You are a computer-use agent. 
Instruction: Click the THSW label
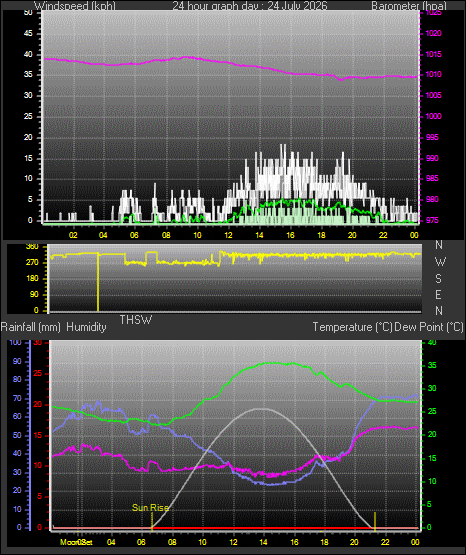tap(136, 320)
